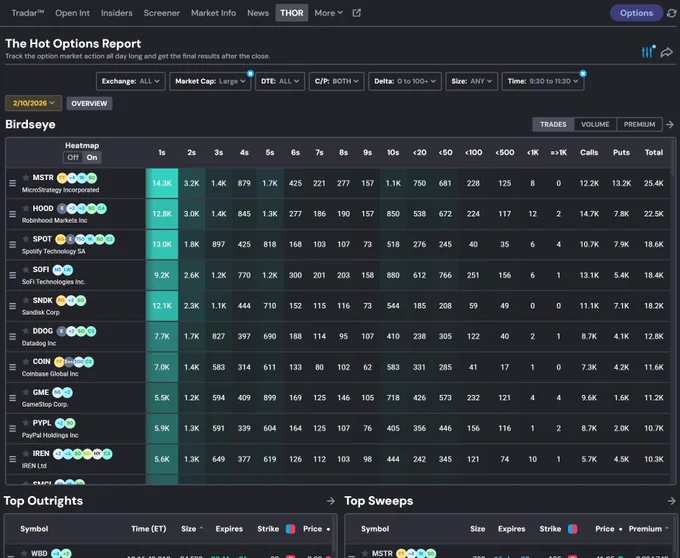Expand the More menu
This screenshot has width=680, height=558.
point(328,13)
